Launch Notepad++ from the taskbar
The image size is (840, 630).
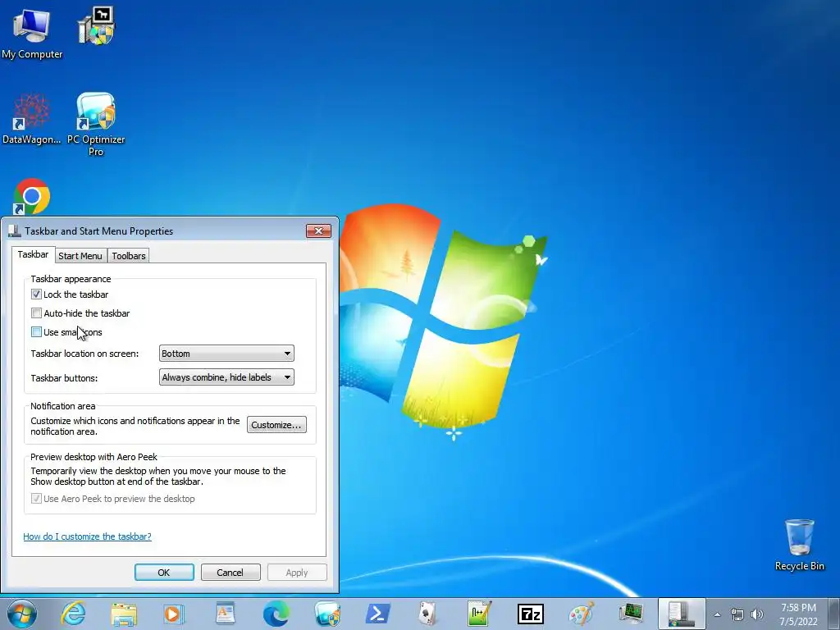479,614
